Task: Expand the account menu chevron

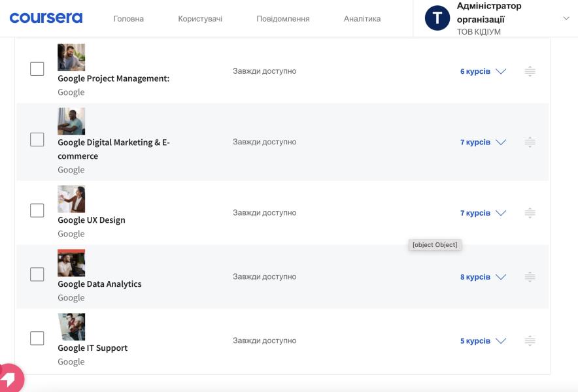Action: tap(566, 18)
